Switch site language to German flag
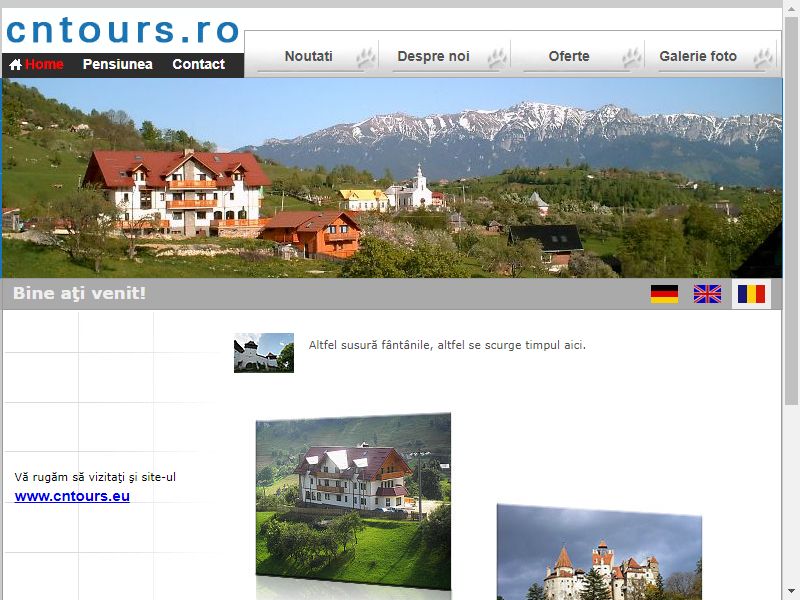Image resolution: width=800 pixels, height=600 pixels. [x=664, y=294]
